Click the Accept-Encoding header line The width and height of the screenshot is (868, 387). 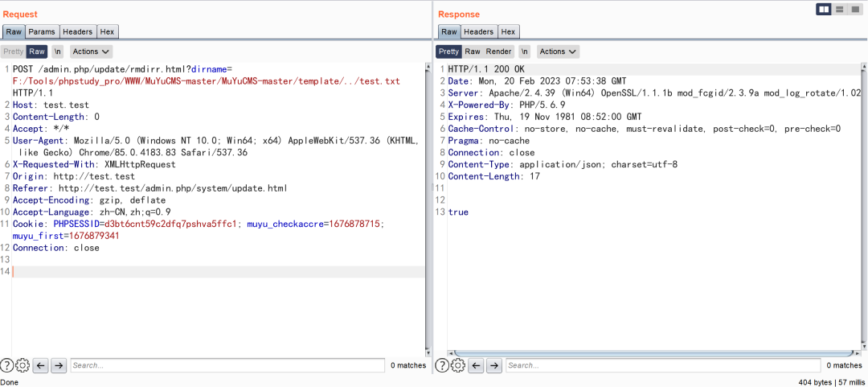(x=89, y=200)
